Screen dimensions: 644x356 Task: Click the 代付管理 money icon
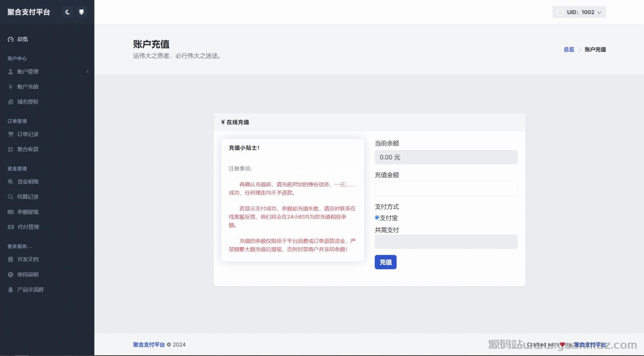coord(11,227)
